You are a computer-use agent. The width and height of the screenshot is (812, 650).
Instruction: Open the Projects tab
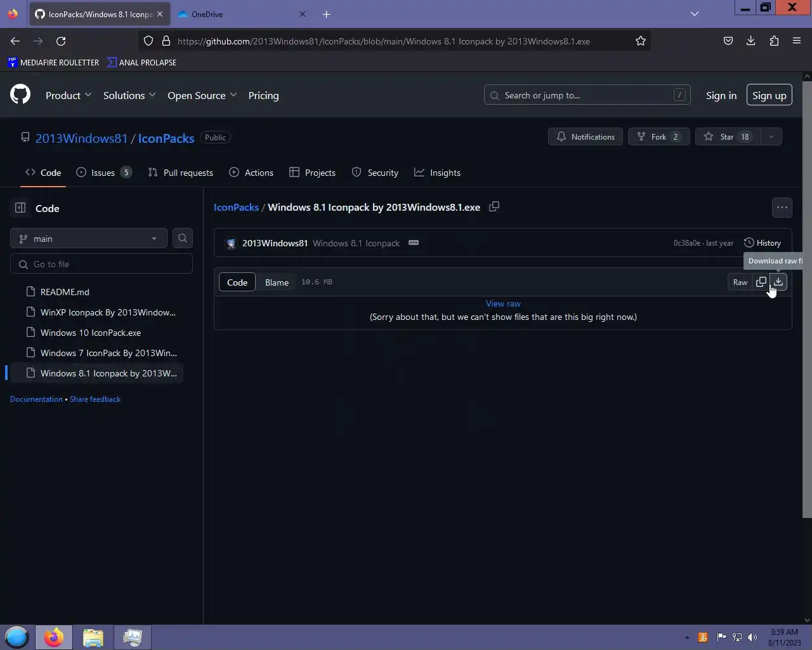tap(312, 173)
